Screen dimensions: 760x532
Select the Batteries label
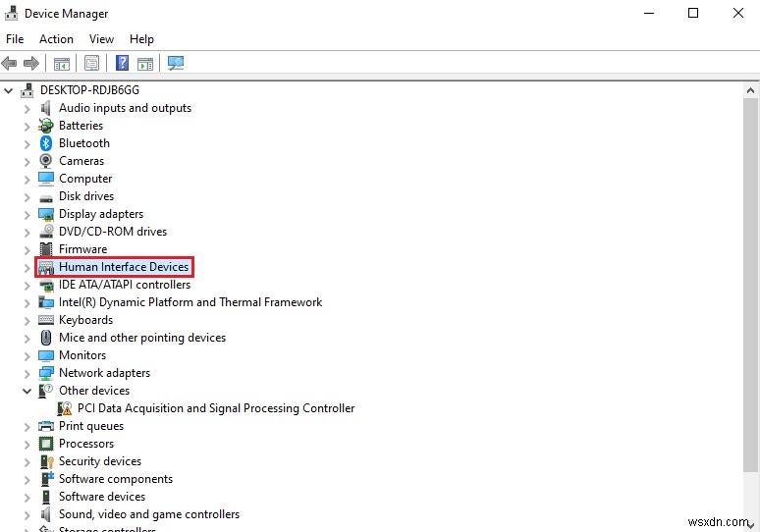tap(81, 126)
